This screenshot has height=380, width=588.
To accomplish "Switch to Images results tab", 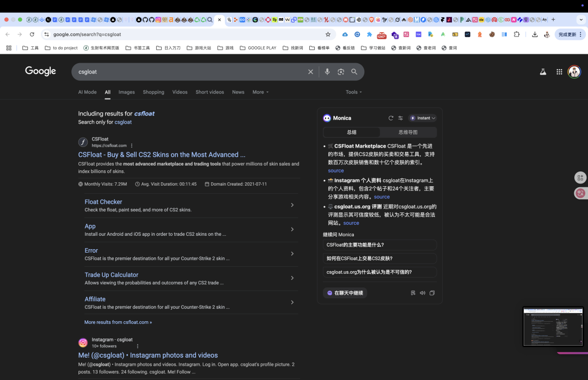I will click(126, 92).
